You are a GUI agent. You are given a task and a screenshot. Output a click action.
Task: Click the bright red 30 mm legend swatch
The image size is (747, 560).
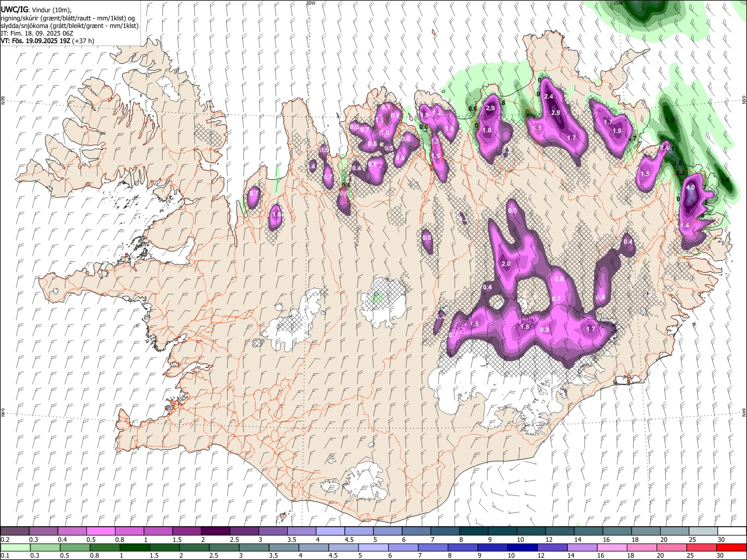(732, 548)
